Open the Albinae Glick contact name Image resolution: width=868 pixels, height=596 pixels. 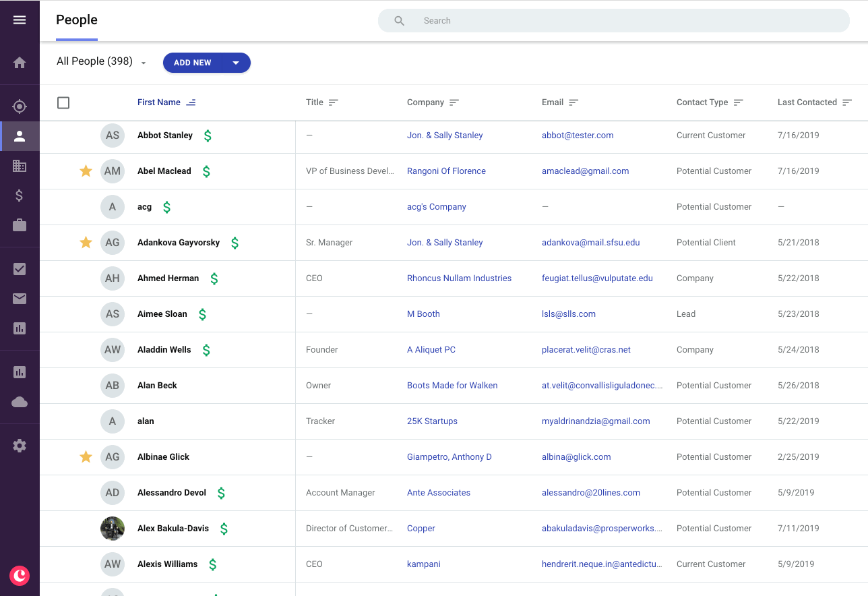pos(163,457)
